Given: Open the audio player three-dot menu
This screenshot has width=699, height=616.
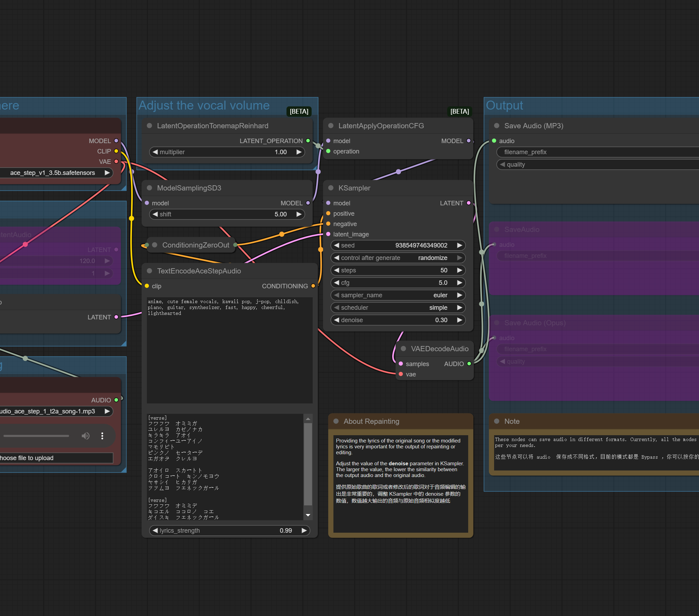Looking at the screenshot, I should [x=102, y=436].
